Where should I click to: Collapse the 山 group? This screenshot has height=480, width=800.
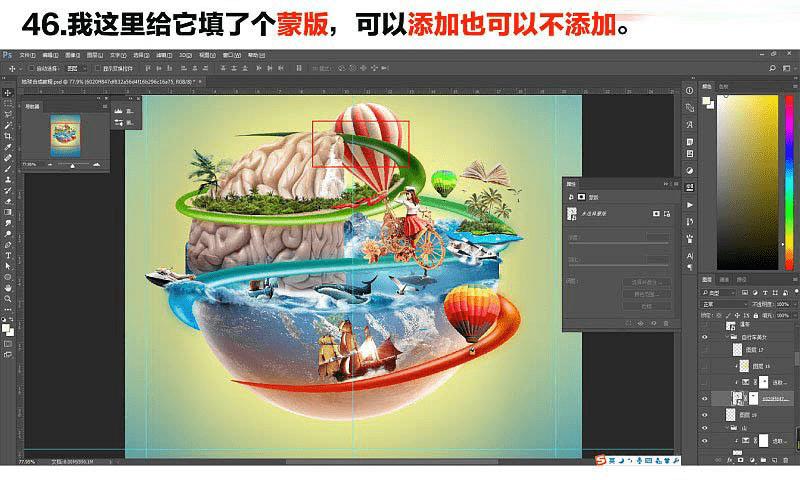[728, 428]
